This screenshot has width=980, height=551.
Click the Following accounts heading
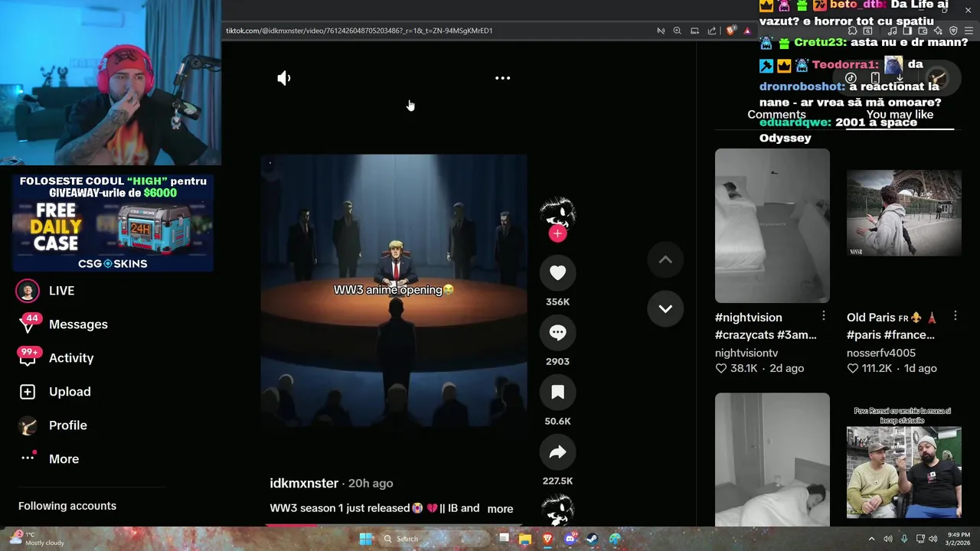point(67,506)
